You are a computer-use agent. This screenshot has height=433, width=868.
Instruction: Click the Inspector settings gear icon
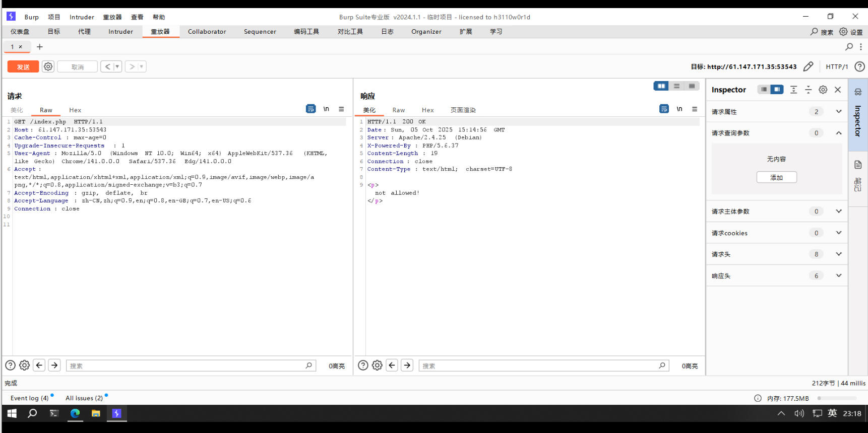823,90
